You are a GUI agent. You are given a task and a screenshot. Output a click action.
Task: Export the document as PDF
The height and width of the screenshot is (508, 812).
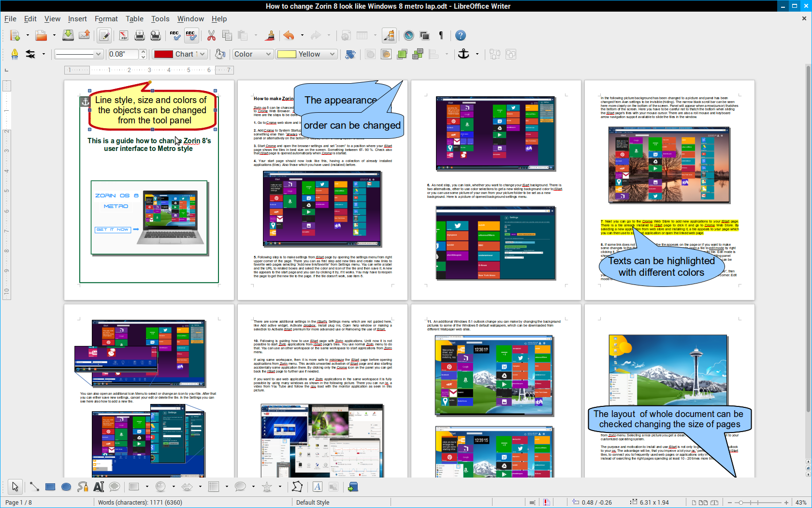point(124,35)
